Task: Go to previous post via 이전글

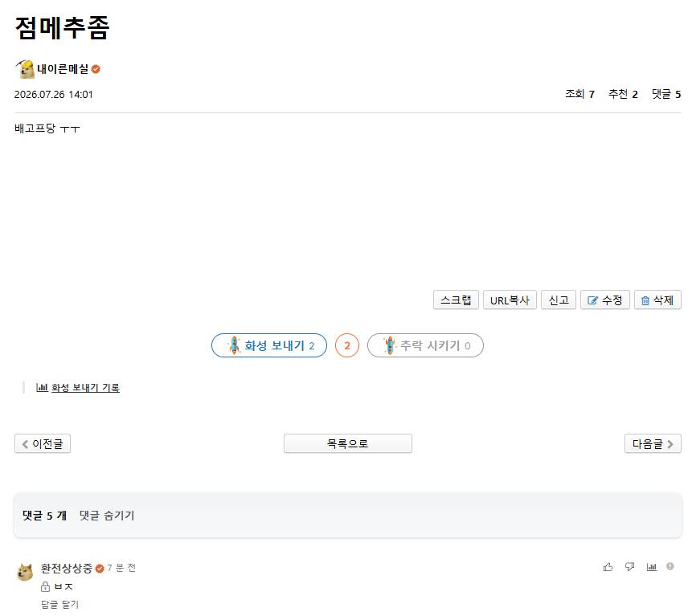Action: 43,443
